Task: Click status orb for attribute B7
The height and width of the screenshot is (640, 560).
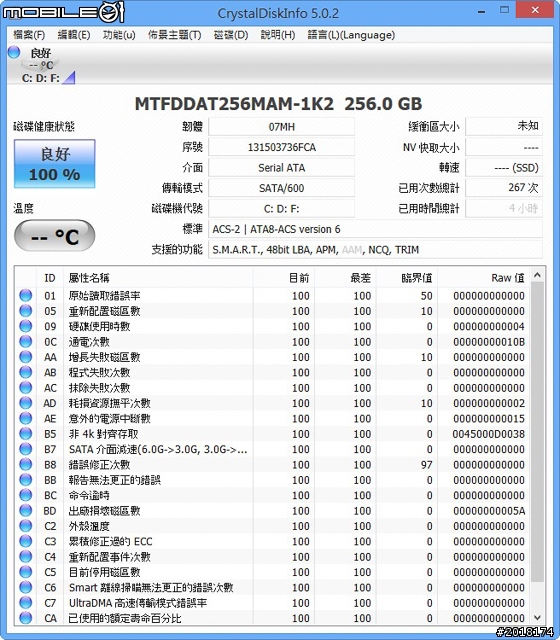Action: [x=26, y=449]
